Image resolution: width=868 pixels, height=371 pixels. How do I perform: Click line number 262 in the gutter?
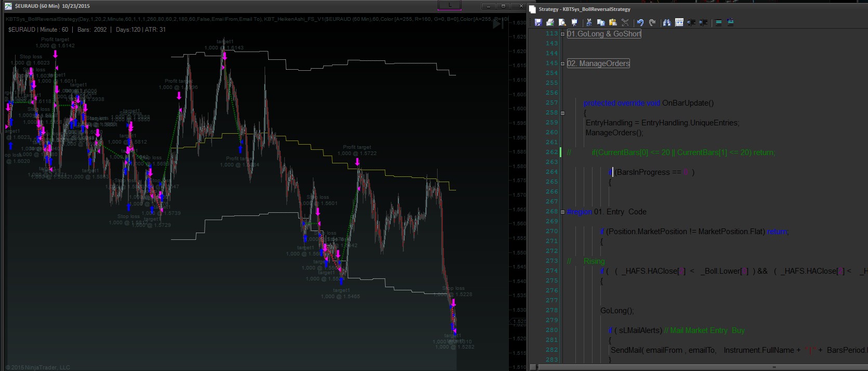551,152
